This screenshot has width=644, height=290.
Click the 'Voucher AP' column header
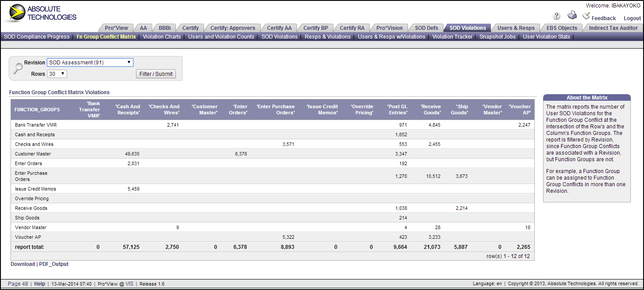tap(519, 110)
